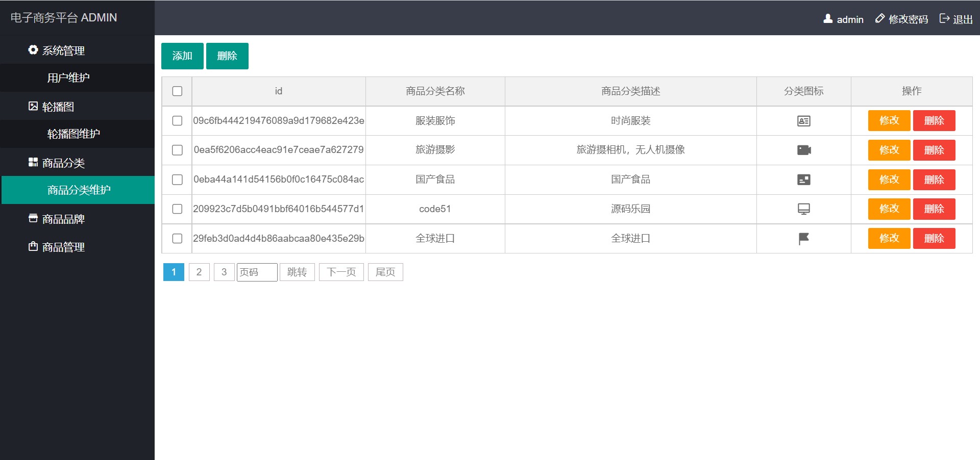
Task: Click the 商品分类描述 column header
Action: point(631,91)
